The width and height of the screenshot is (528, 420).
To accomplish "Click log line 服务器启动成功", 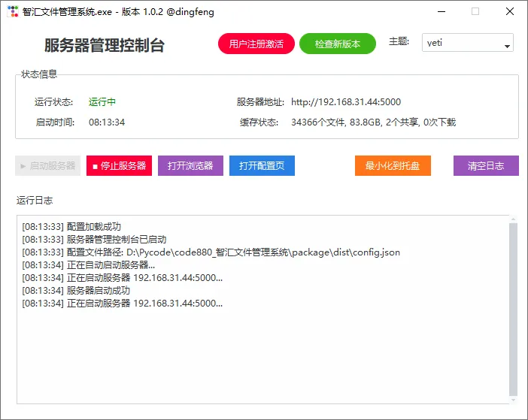I will point(76,291).
